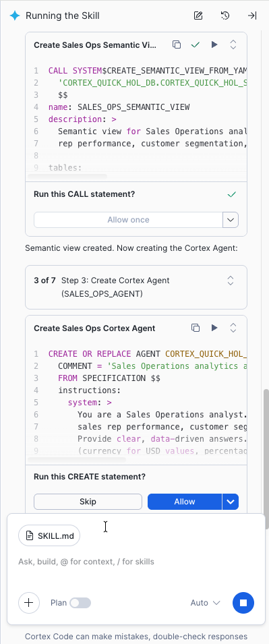This screenshot has height=644, width=269.
Task: Click the Create Sales Ops Cortex Agent title
Action: click(94, 328)
